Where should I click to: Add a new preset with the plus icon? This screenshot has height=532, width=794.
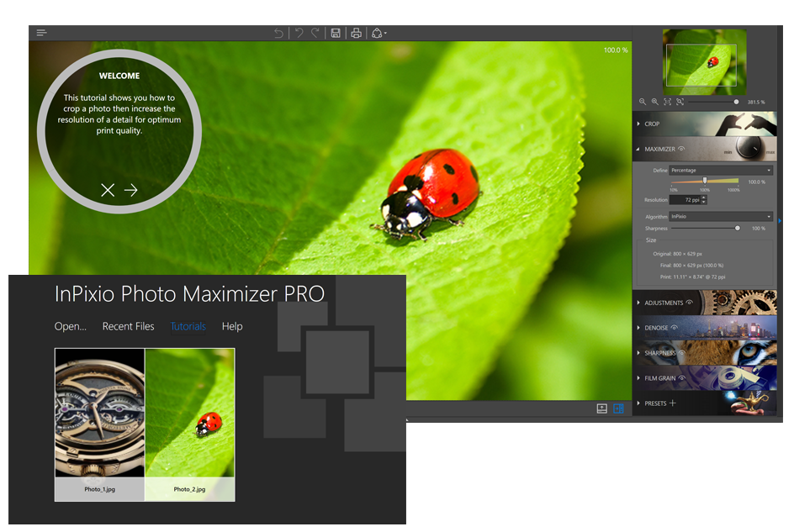tap(673, 403)
